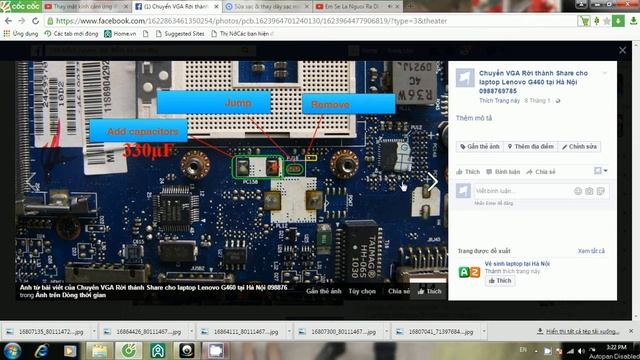Image resolution: width=640 pixels, height=360 pixels.
Task: Close the downloads bar with X
Action: 631,331
